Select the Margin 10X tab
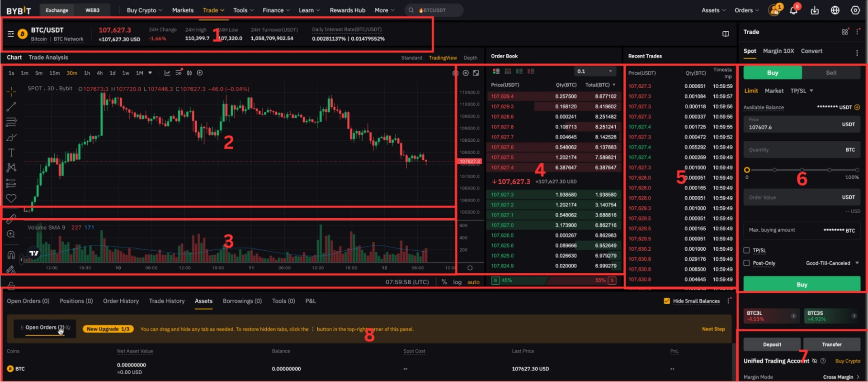 [778, 51]
